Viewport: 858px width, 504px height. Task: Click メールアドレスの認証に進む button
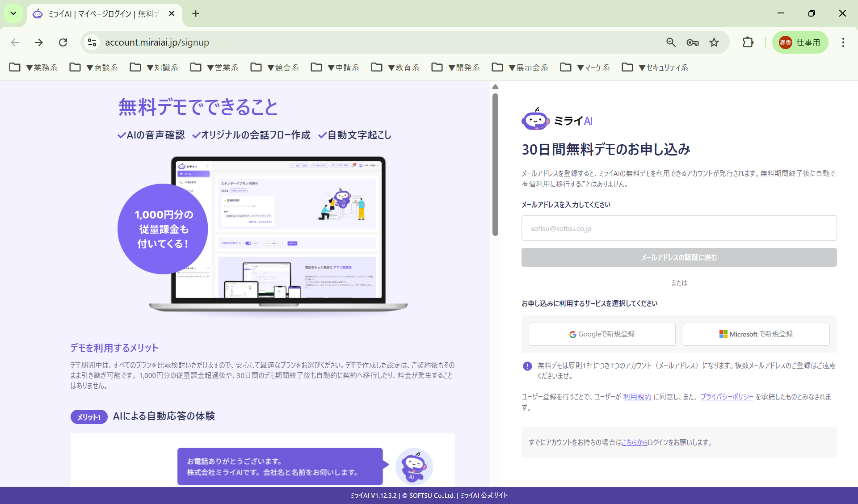pos(679,257)
